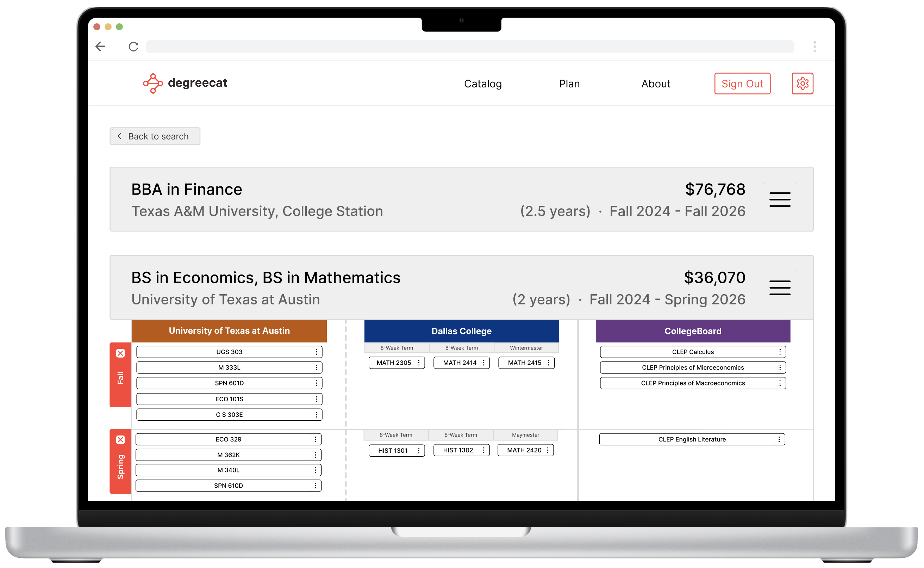Select the Fall semester label
Image resolution: width=924 pixels, height=568 pixels.
pyautogui.click(x=120, y=378)
